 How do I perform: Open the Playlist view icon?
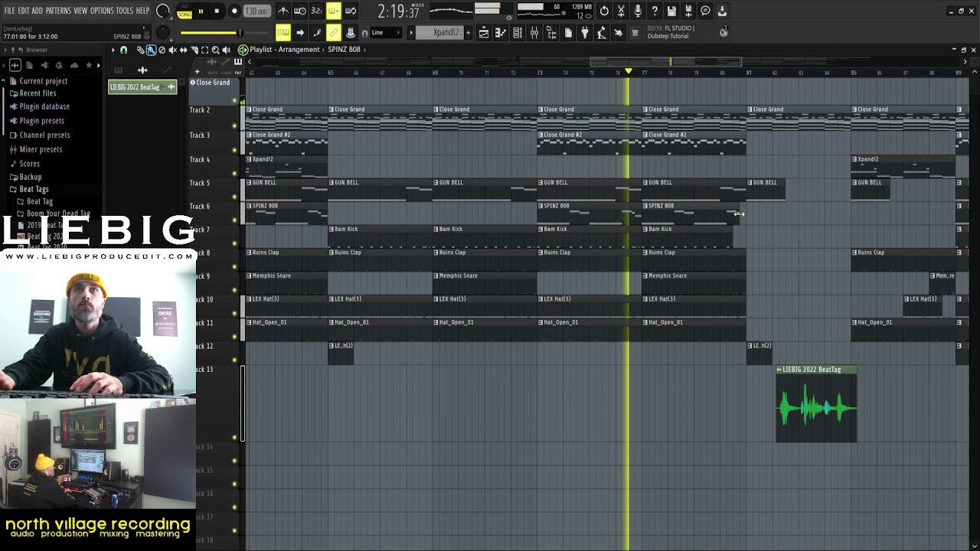(484, 32)
